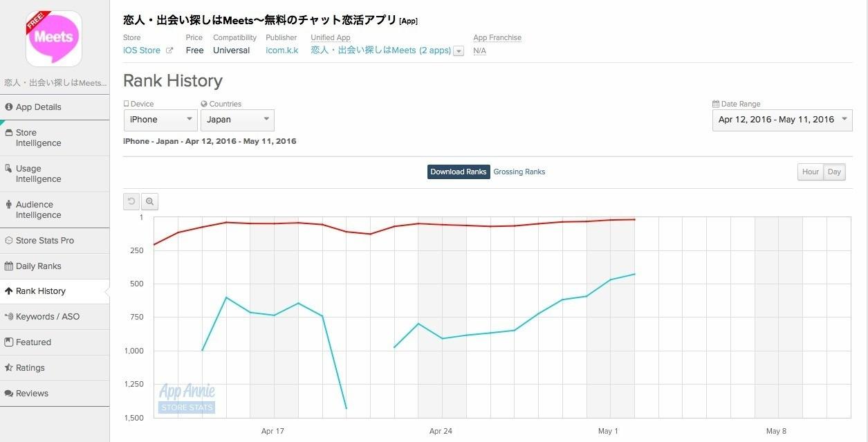Click the chart reset zoom icon

(x=131, y=201)
